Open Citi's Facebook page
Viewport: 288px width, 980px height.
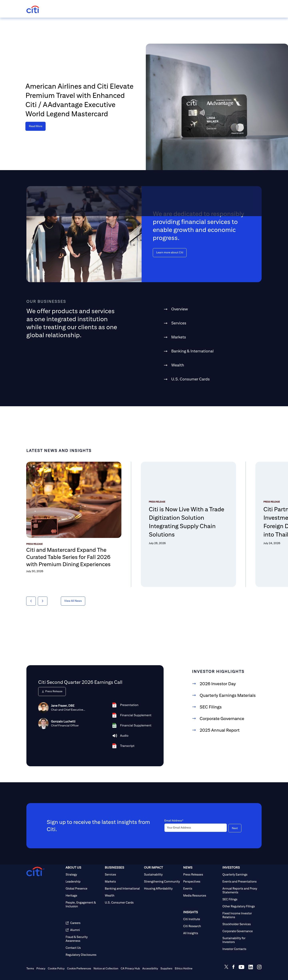(x=233, y=967)
